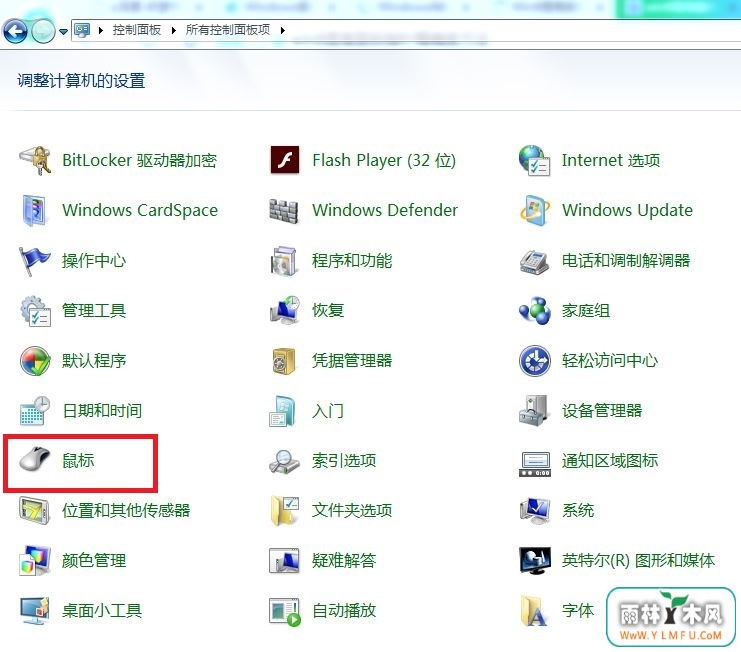Open 家庭组 spheres icon
The width and height of the screenshot is (741, 652).
tap(534, 310)
